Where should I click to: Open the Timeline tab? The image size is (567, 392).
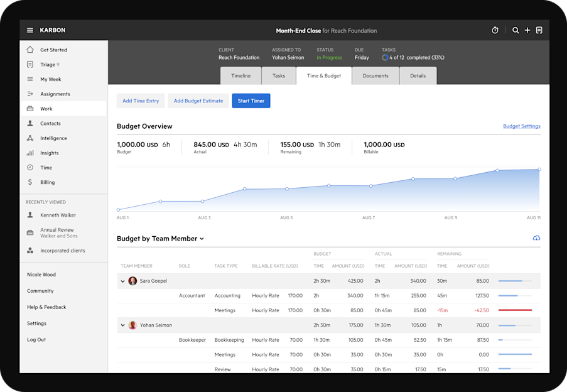pos(240,75)
